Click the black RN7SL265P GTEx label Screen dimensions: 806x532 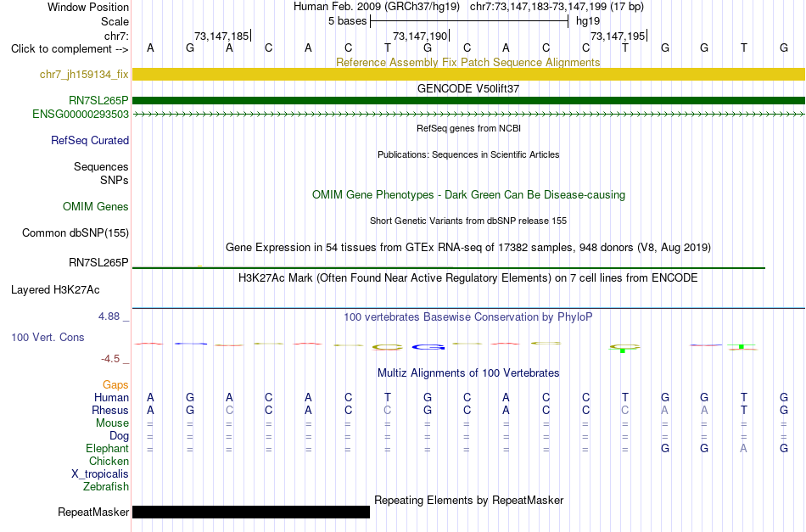click(x=98, y=263)
